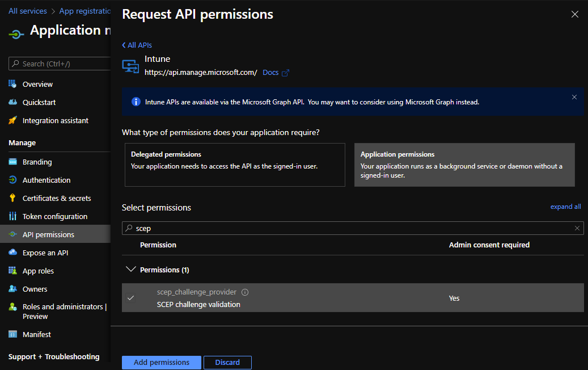The height and width of the screenshot is (370, 588).
Task: Click the permissions search input field
Action: coord(352,228)
